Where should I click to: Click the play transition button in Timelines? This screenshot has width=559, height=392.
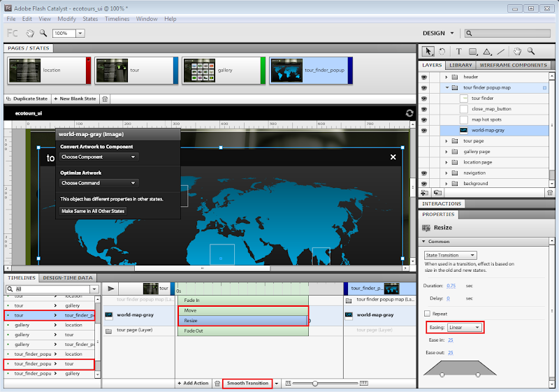(x=110, y=288)
